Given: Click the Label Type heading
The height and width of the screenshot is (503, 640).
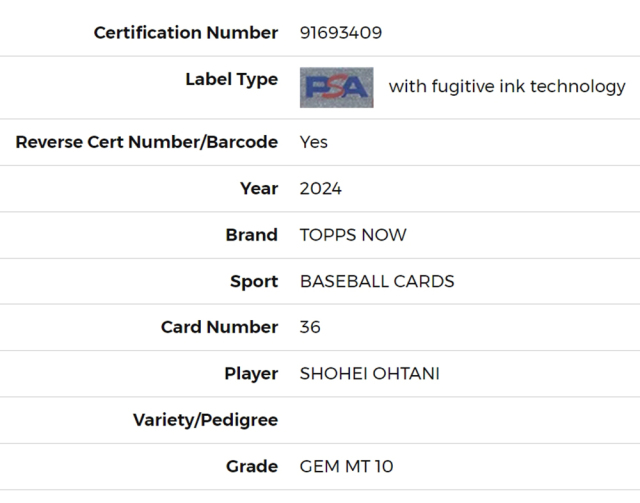Looking at the screenshot, I should point(231,80).
